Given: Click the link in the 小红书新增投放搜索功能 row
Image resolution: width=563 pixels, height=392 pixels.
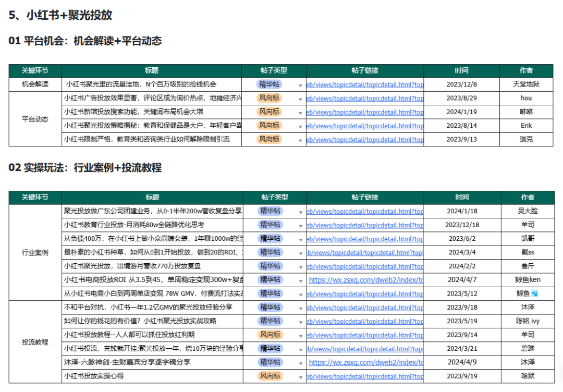Looking at the screenshot, I should pyautogui.click(x=365, y=112).
